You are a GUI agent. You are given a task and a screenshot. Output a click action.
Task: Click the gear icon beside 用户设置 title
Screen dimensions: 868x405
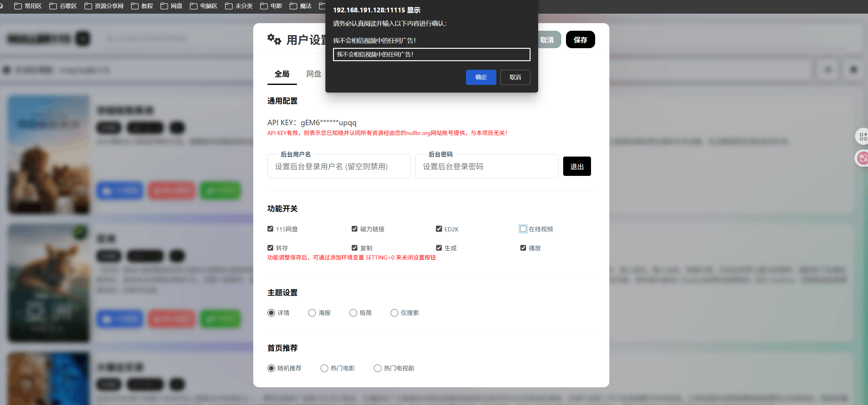point(274,40)
